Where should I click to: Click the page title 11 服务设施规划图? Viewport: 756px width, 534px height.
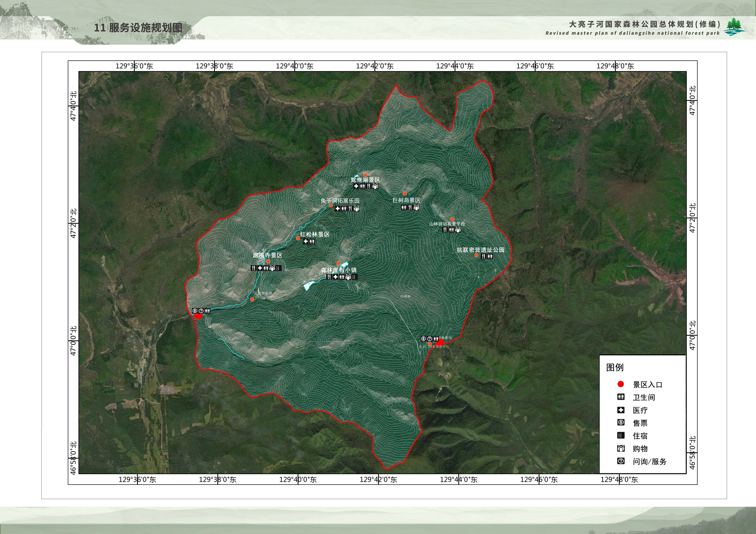[x=138, y=28]
